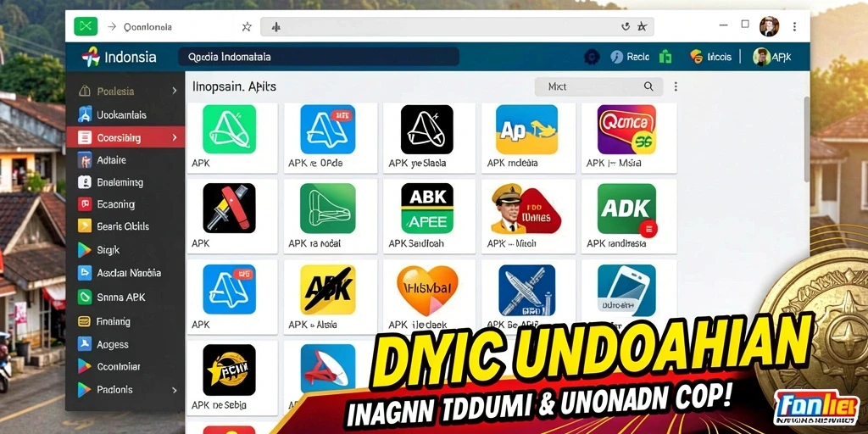Screen dimensions: 868x434
Task: Expand the Coersibirg chevron
Action: click(175, 137)
